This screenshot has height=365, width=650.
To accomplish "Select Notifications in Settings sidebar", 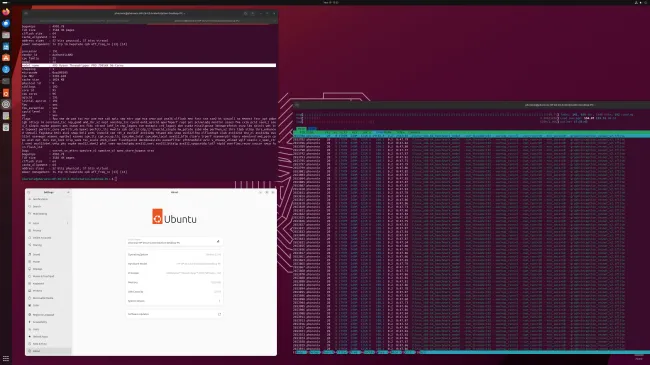I will click(x=48, y=199).
